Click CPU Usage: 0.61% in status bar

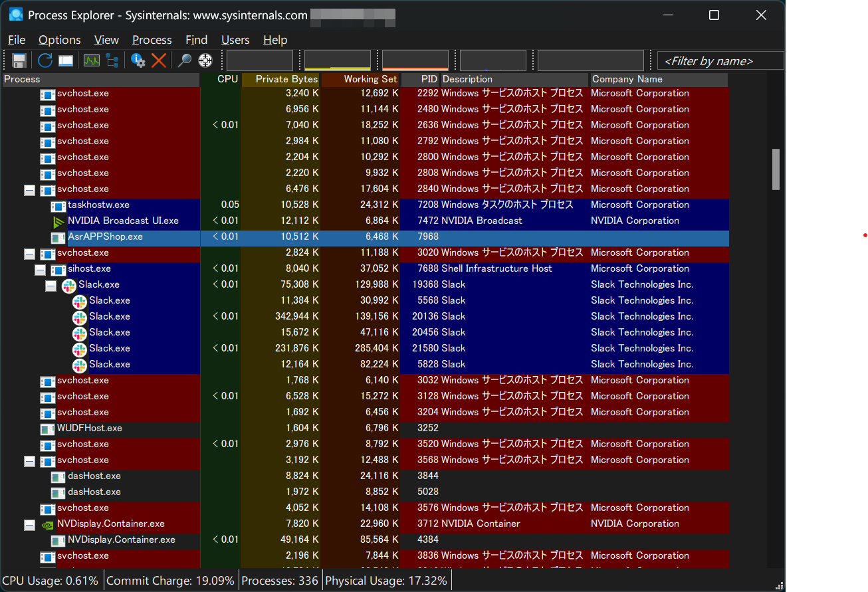51,581
